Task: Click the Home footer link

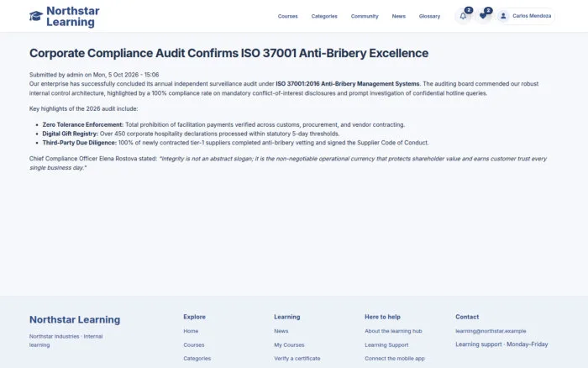Action: [x=191, y=331]
